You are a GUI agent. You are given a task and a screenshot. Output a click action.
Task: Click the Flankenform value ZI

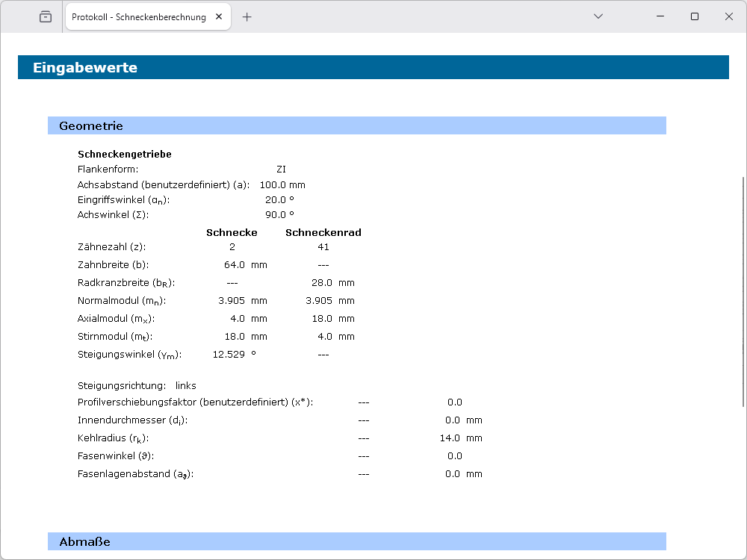[281, 169]
